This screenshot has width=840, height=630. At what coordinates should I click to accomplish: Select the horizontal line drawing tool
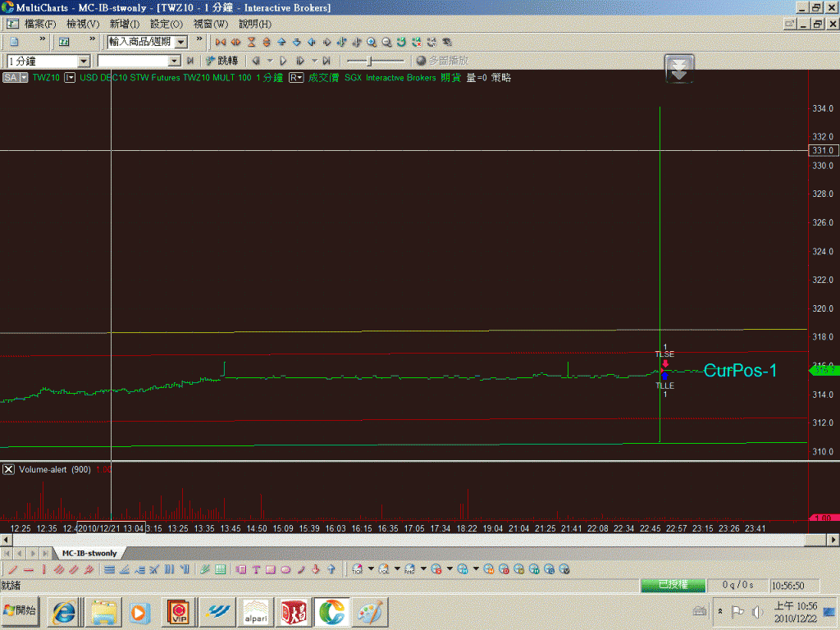tap(29, 569)
